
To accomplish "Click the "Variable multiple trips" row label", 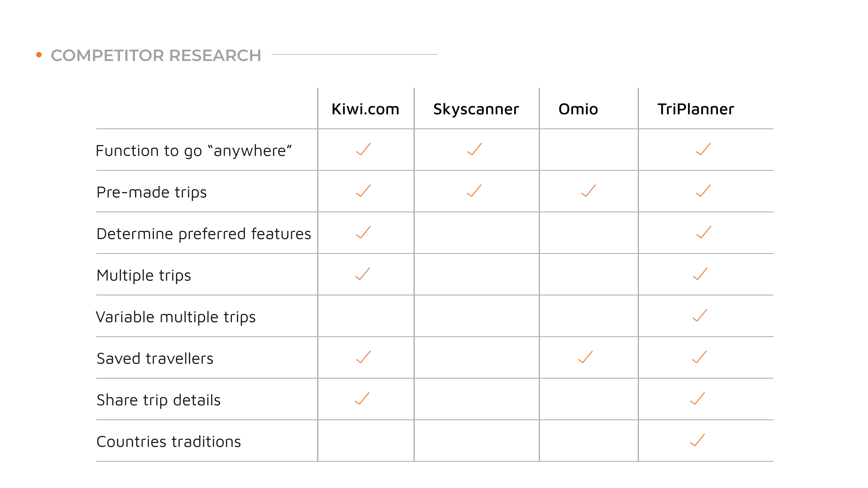I will [x=176, y=317].
